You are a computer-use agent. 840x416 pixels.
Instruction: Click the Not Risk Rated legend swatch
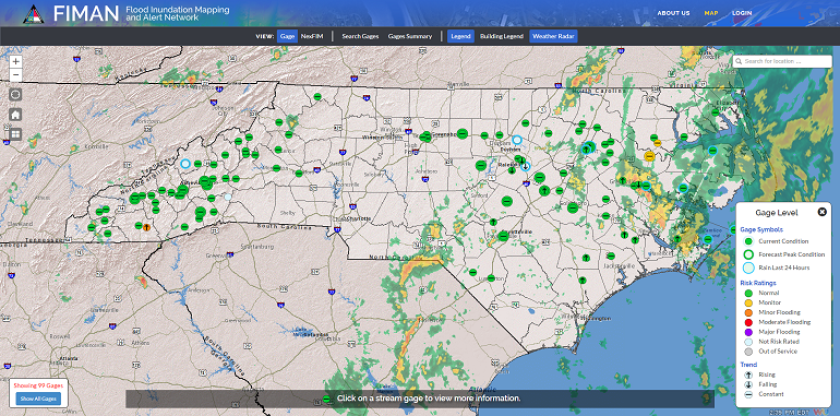click(x=748, y=342)
